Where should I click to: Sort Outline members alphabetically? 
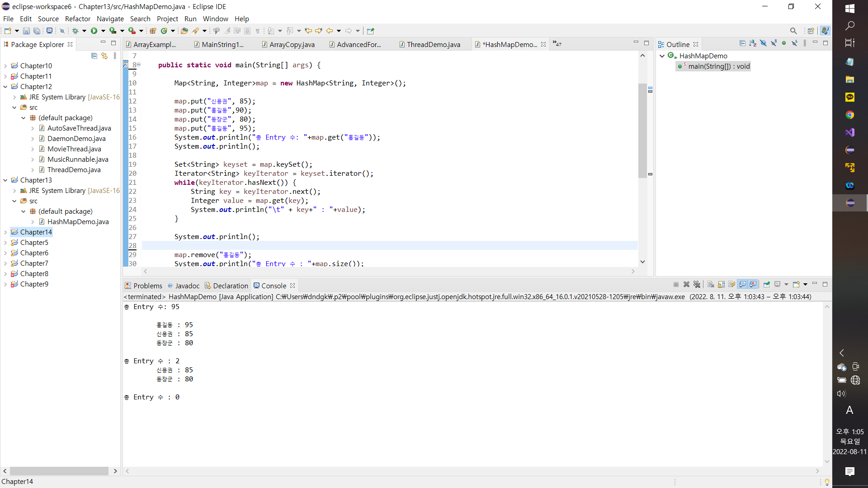click(x=753, y=43)
